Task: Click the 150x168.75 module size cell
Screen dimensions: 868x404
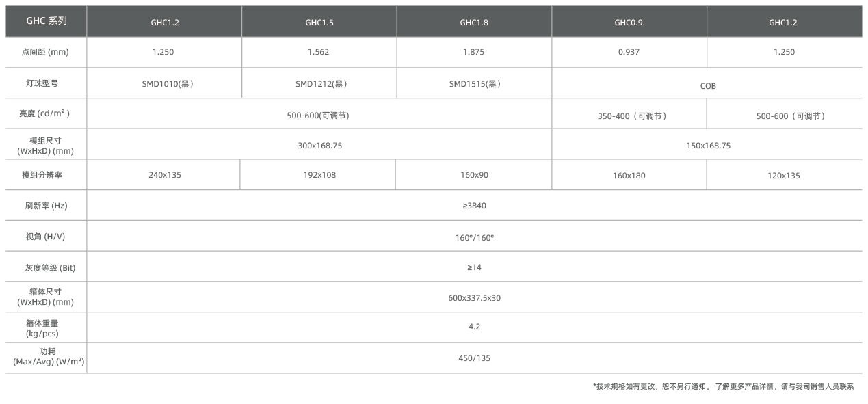Action: pyautogui.click(x=707, y=146)
